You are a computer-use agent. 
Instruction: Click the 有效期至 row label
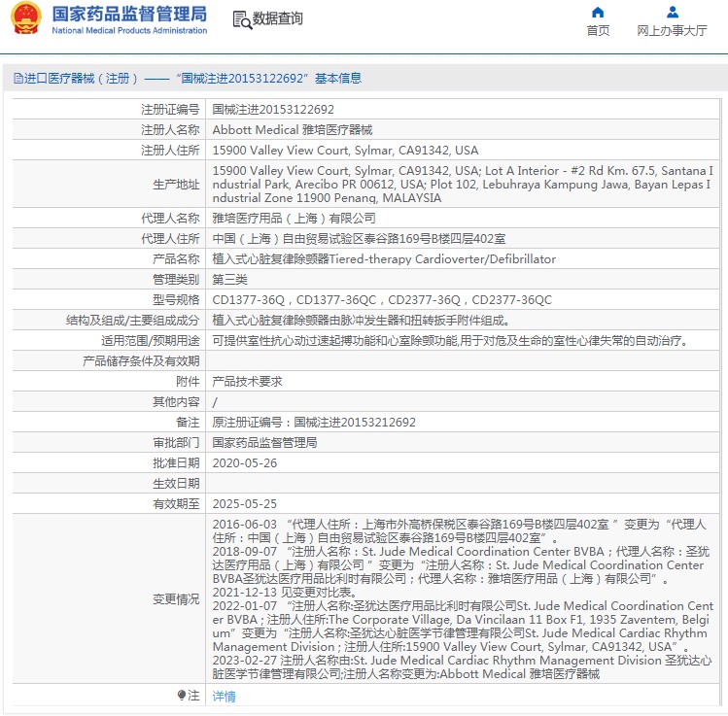tap(176, 504)
